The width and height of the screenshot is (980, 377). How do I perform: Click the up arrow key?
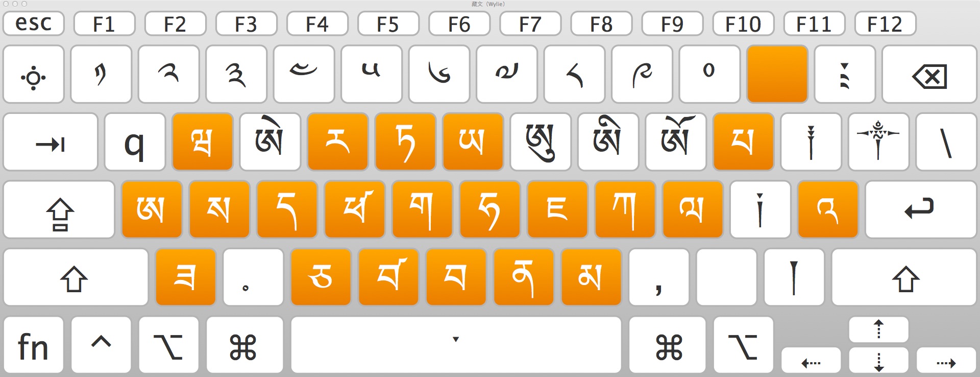click(x=878, y=329)
